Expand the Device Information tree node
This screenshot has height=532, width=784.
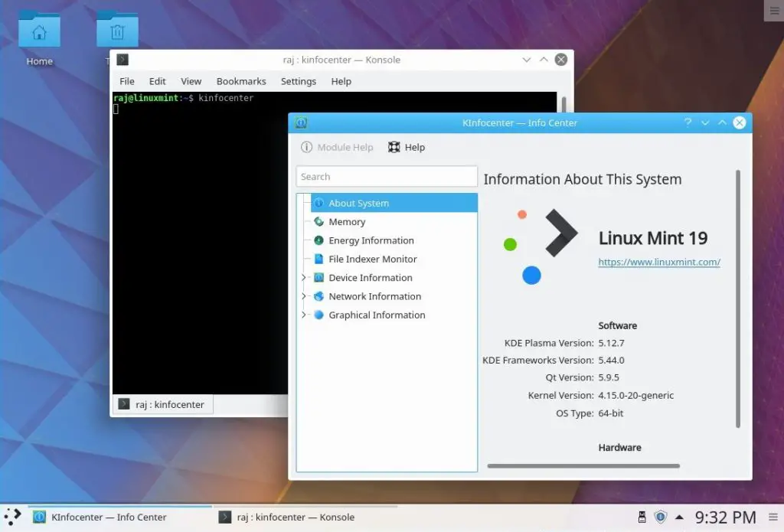click(x=303, y=278)
